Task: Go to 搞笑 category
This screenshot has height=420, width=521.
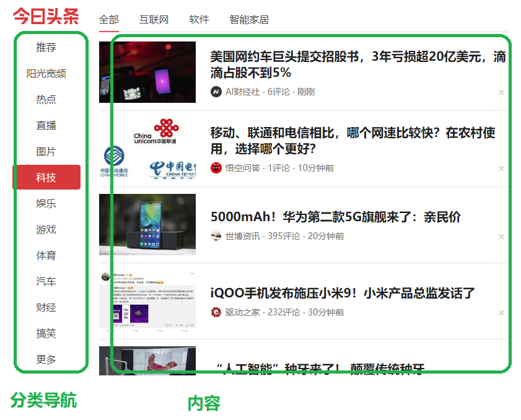Action: click(x=46, y=333)
